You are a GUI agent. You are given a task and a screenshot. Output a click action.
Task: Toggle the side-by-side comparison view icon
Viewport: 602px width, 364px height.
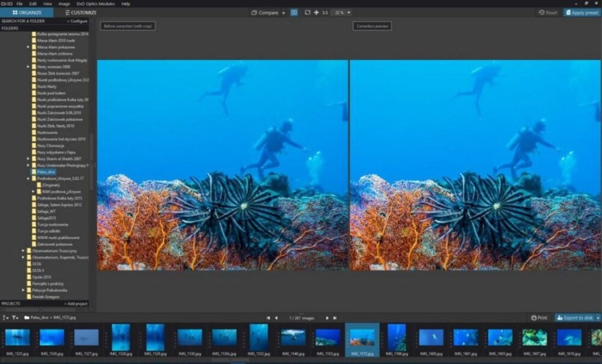(x=294, y=13)
